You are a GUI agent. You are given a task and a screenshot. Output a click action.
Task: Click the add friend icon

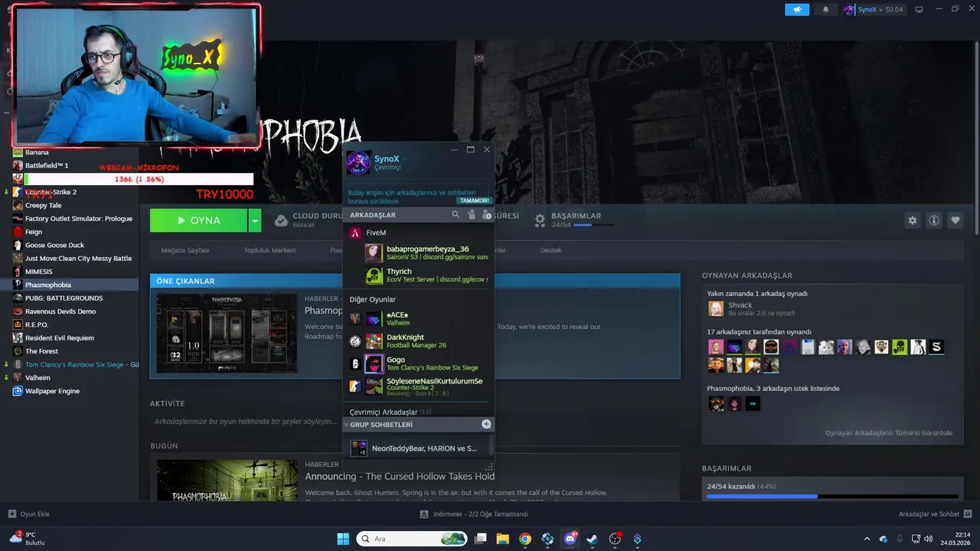click(486, 215)
